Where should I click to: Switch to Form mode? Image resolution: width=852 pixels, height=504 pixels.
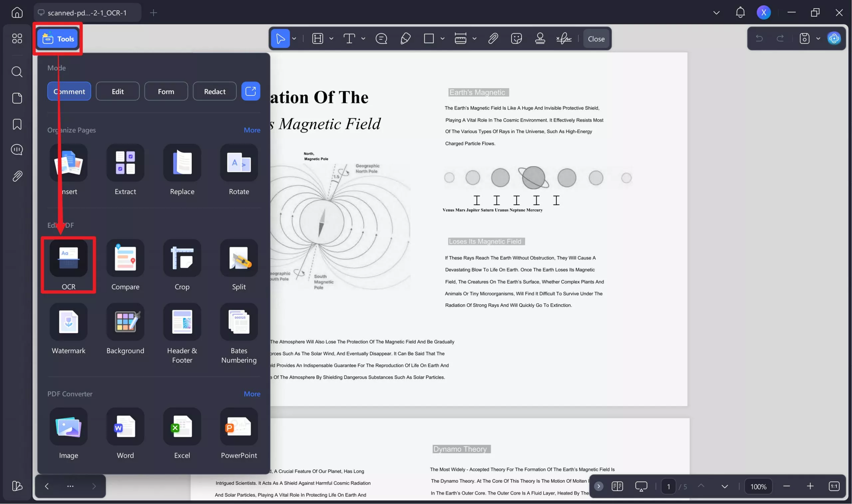point(166,91)
